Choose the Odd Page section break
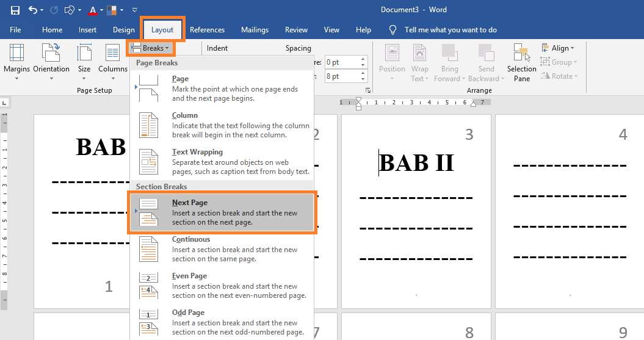644x340 pixels. point(222,322)
